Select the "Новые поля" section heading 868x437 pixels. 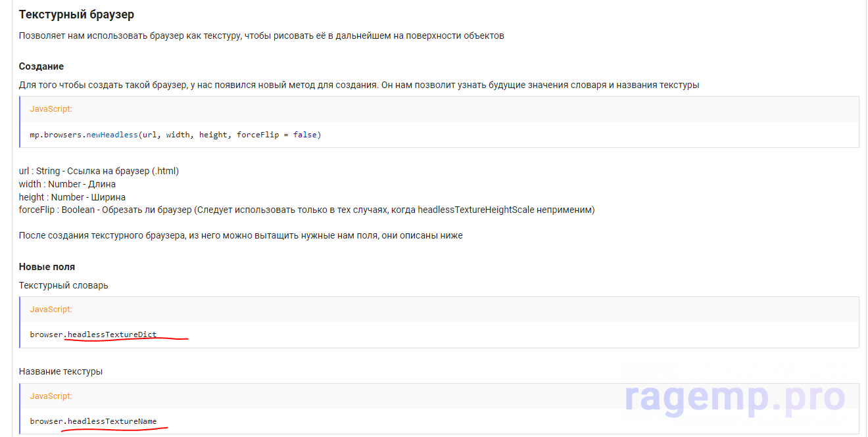47,267
